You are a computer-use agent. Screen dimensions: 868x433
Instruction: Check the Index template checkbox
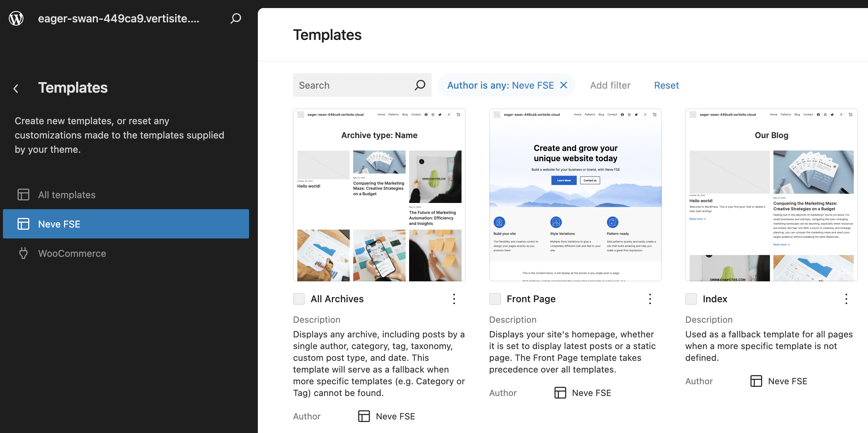tap(691, 299)
